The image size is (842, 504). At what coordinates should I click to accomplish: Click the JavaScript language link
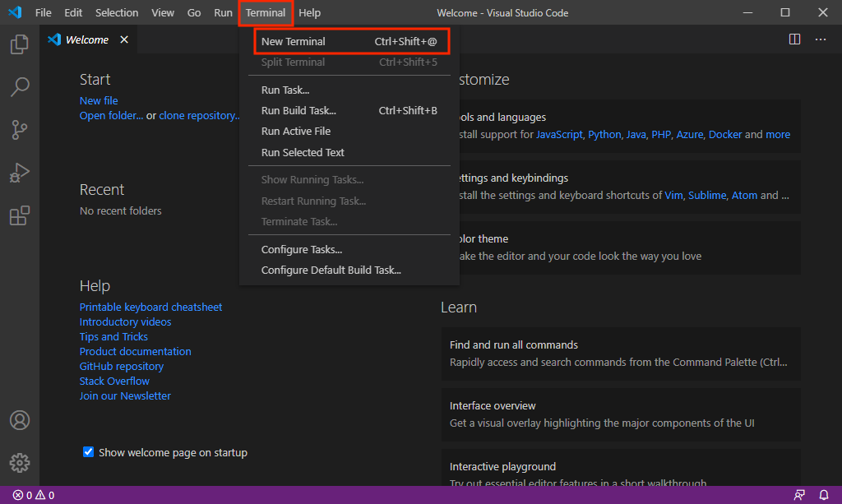coord(559,134)
